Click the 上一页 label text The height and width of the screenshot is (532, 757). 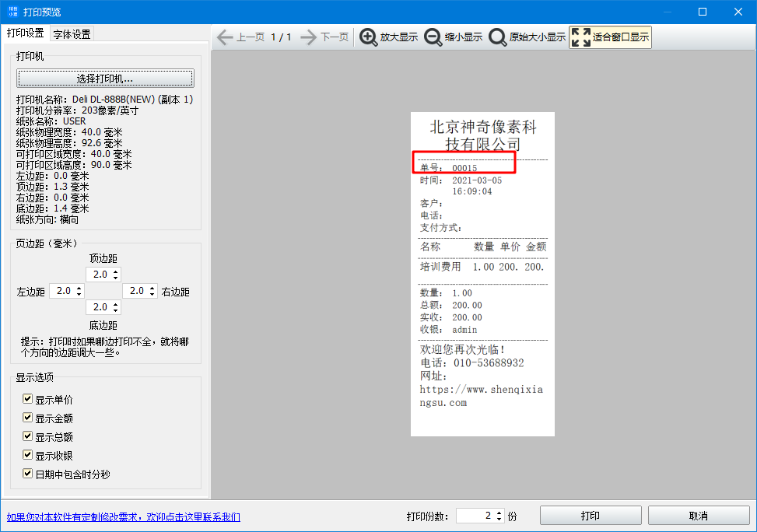pos(251,37)
